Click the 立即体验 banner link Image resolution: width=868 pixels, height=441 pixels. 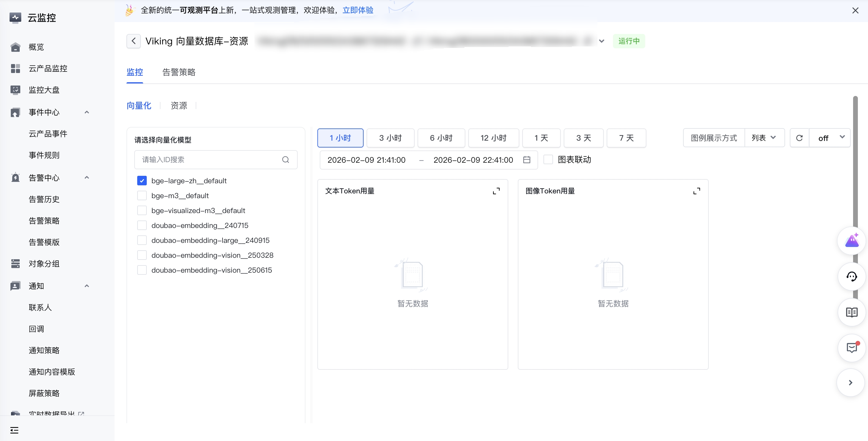pyautogui.click(x=358, y=10)
